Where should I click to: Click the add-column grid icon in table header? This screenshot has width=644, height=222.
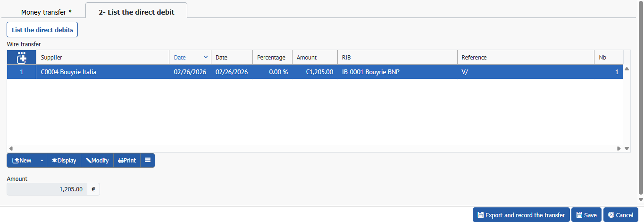pos(21,58)
